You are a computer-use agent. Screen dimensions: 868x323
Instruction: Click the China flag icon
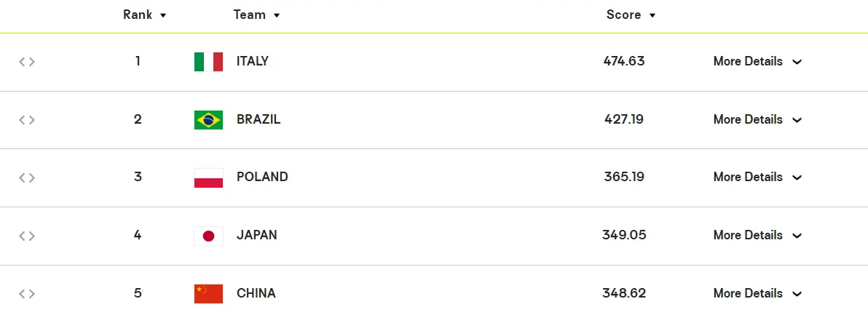(x=208, y=294)
